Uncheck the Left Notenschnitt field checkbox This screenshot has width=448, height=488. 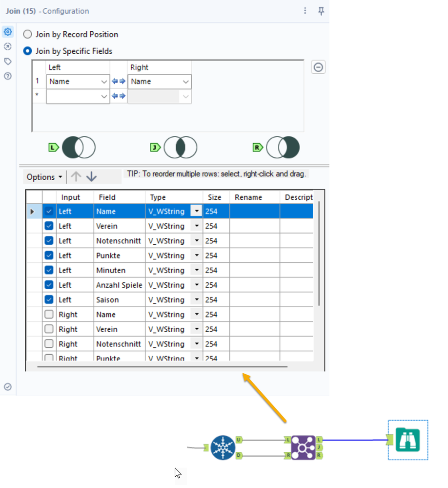pos(49,240)
